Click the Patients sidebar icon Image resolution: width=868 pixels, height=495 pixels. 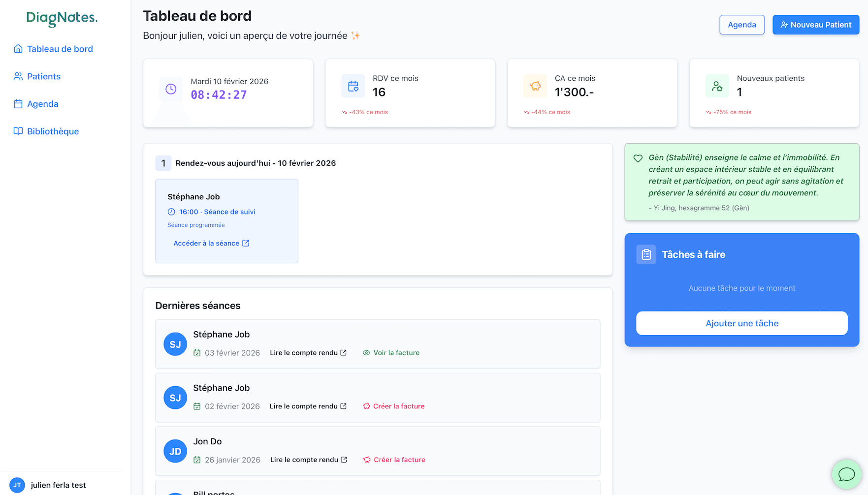tap(18, 76)
